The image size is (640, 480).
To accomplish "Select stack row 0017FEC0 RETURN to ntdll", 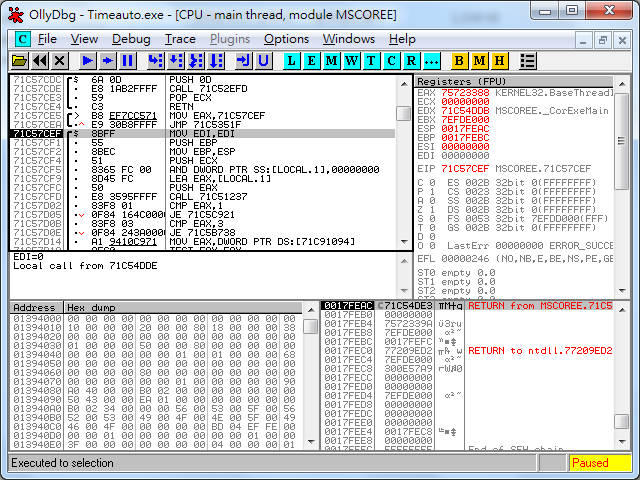I will [x=467, y=351].
